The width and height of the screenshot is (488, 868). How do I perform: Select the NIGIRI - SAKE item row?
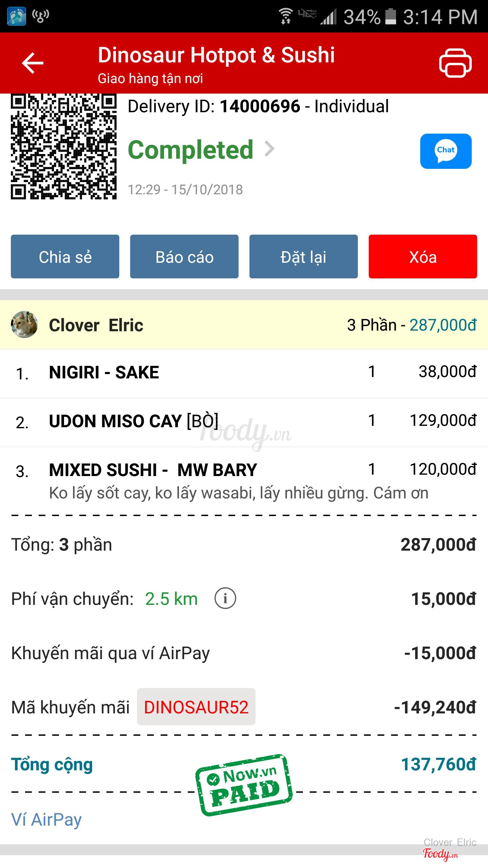coord(244,373)
